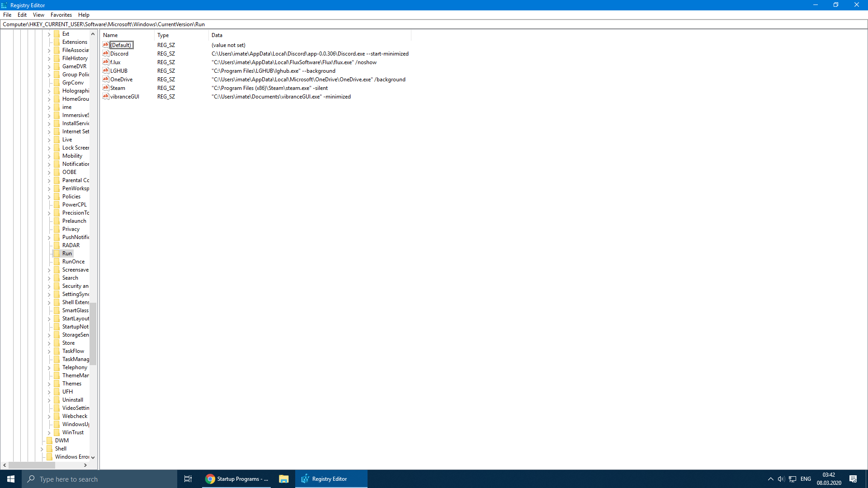Screen dimensions: 868x488
Task: Click the volume speaker tray icon
Action: coord(781,479)
